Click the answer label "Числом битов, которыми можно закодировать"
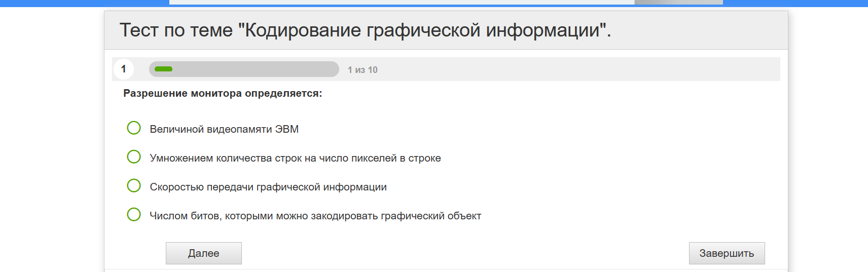 click(315, 216)
